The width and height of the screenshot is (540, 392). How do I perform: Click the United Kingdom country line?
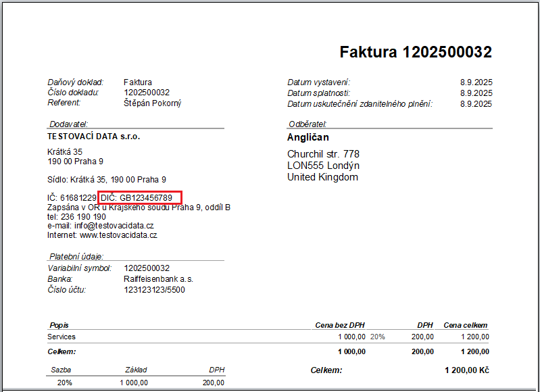point(322,177)
